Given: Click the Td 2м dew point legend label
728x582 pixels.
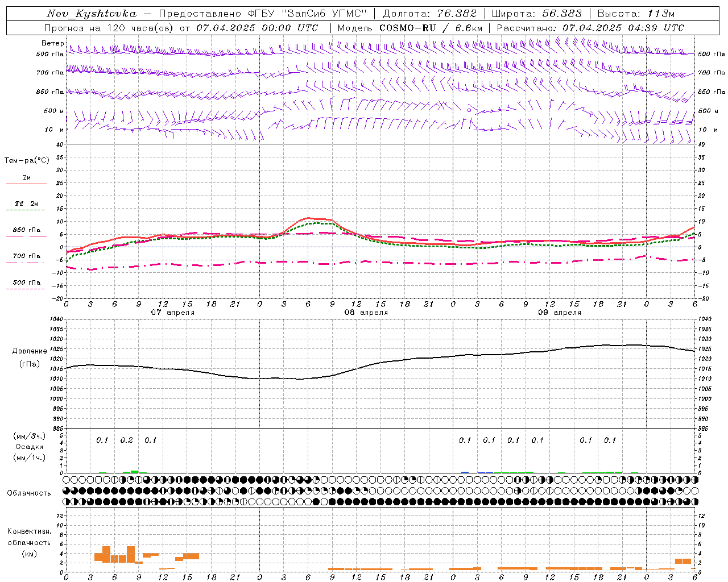Looking at the screenshot, I should tap(27, 203).
